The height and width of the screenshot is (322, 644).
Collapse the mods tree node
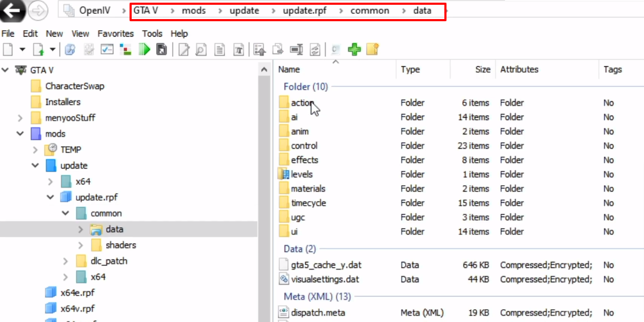pos(20,134)
